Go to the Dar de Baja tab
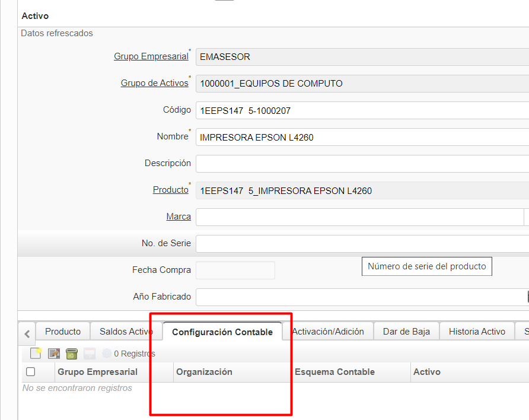The image size is (529, 420). [406, 332]
